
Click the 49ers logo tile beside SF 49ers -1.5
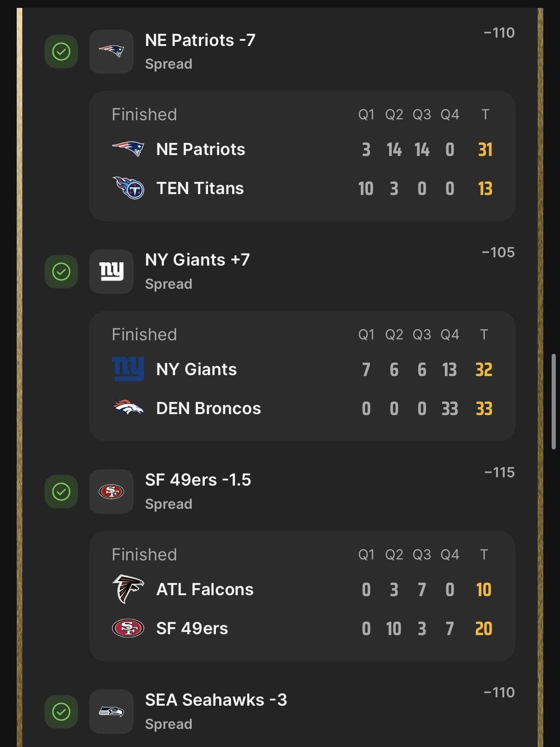click(111, 492)
